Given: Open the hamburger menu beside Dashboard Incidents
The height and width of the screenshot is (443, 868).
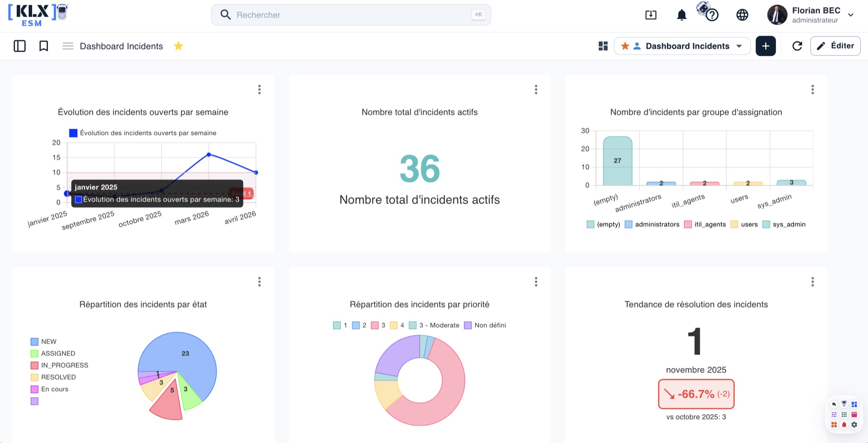Looking at the screenshot, I should [x=68, y=46].
